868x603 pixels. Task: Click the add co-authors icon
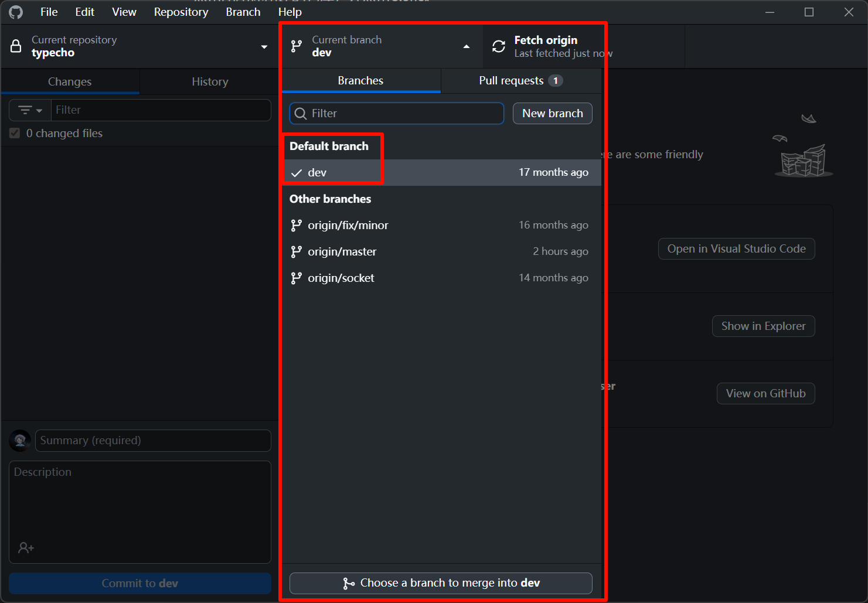click(26, 548)
